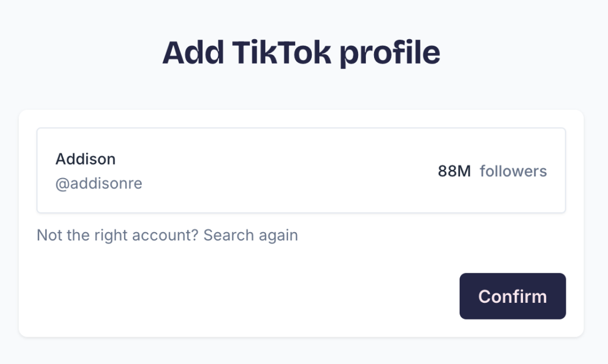Image resolution: width=608 pixels, height=364 pixels.
Task: Click the Add TikTok profile heading
Action: tap(302, 52)
